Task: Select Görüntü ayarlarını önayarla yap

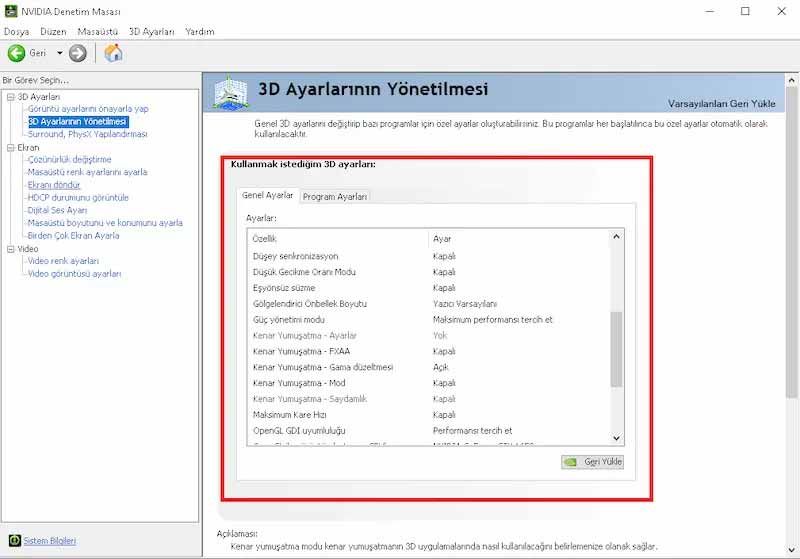Action: (x=88, y=109)
